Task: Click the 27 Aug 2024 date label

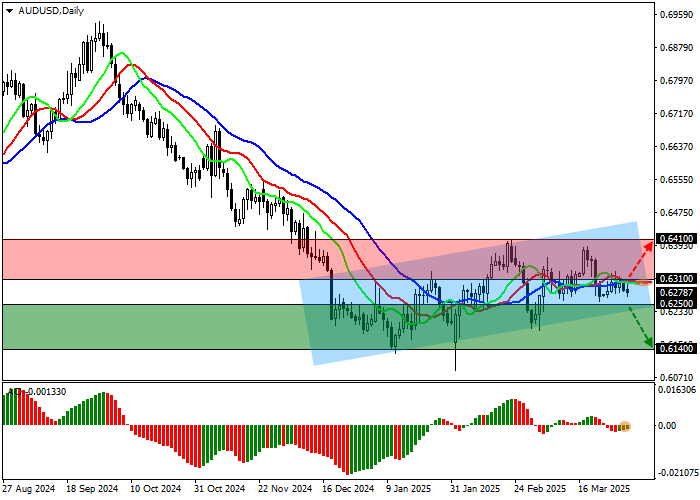Action: click(29, 490)
